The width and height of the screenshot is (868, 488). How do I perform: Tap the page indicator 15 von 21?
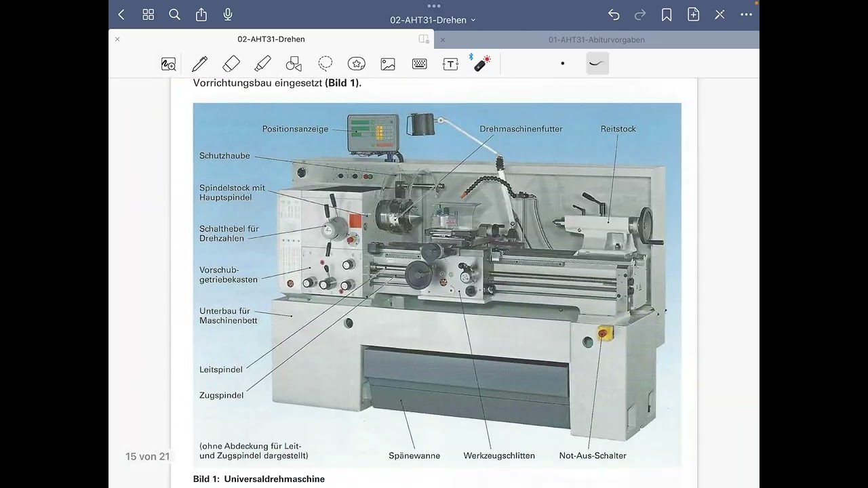[147, 456]
